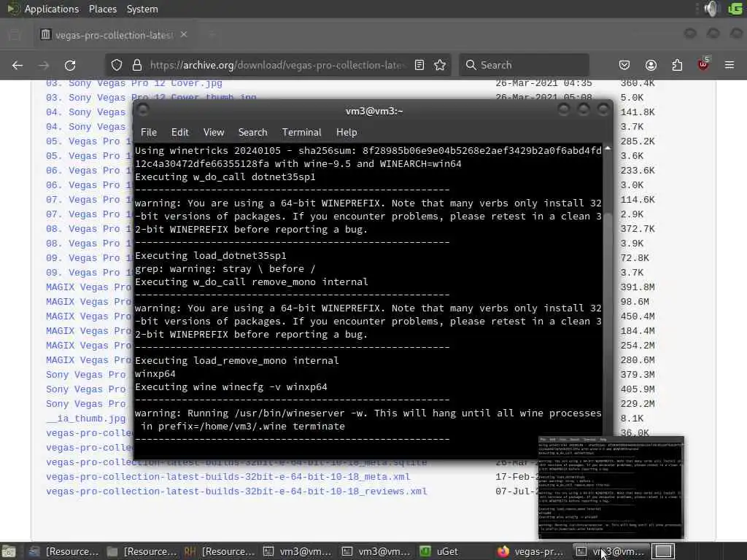The width and height of the screenshot is (747, 560).
Task: Click the padlock site security icon
Action: coord(137,65)
